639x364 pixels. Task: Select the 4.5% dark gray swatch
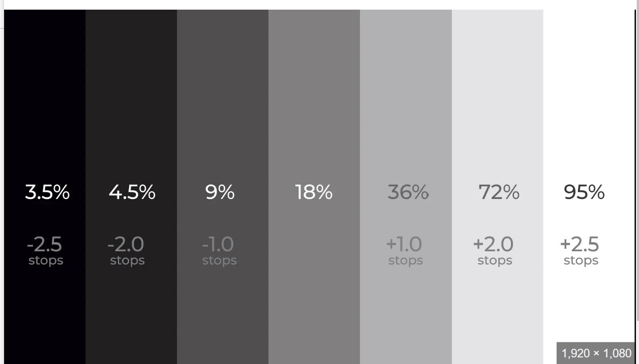[x=131, y=102]
